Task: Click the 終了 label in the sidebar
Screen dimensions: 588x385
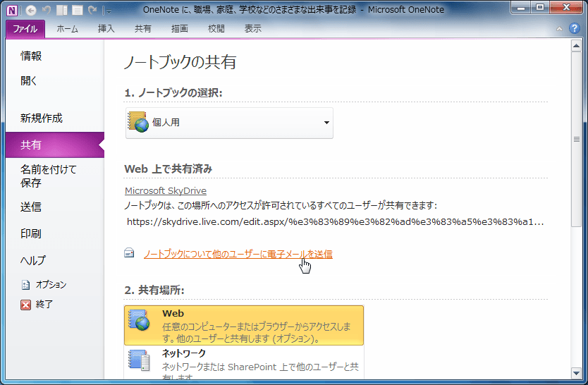Action: tap(44, 305)
